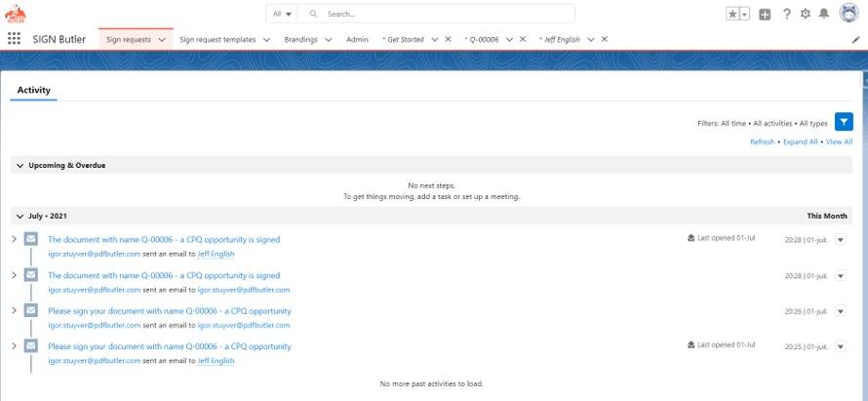Select the Admin tab
This screenshot has width=868, height=401.
click(357, 39)
